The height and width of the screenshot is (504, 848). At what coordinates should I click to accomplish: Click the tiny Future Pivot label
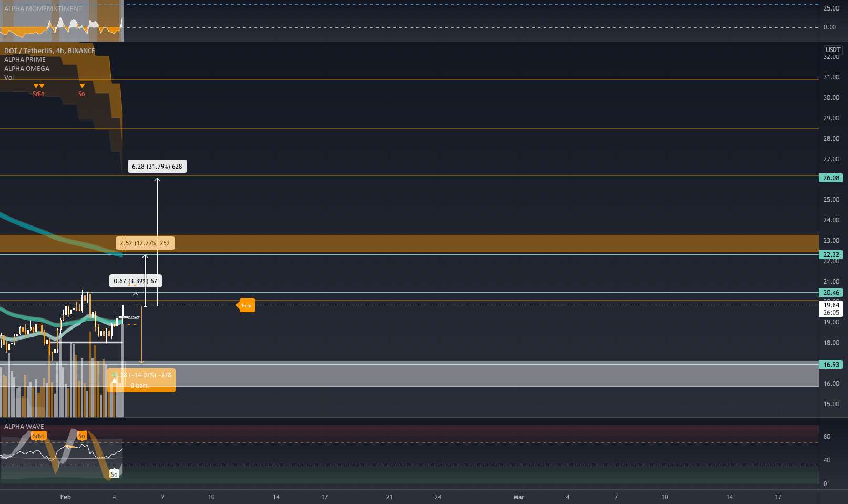[130, 317]
